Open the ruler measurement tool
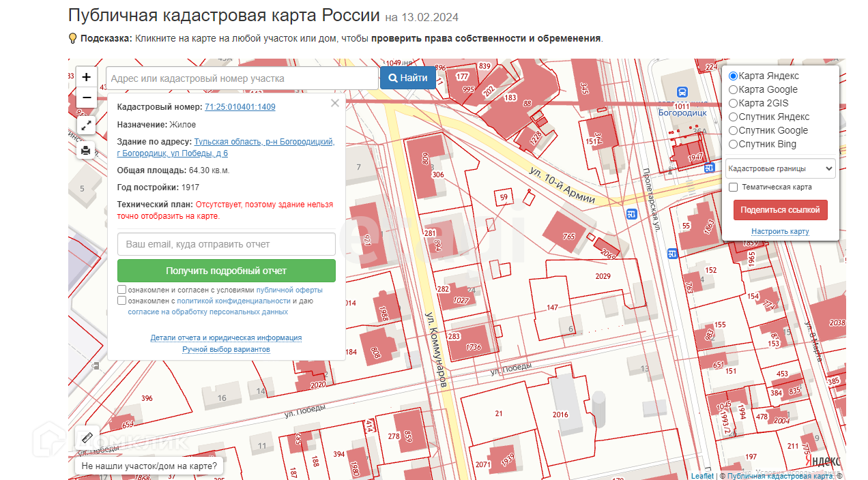Screen dimensions: 868x480 click(87, 438)
